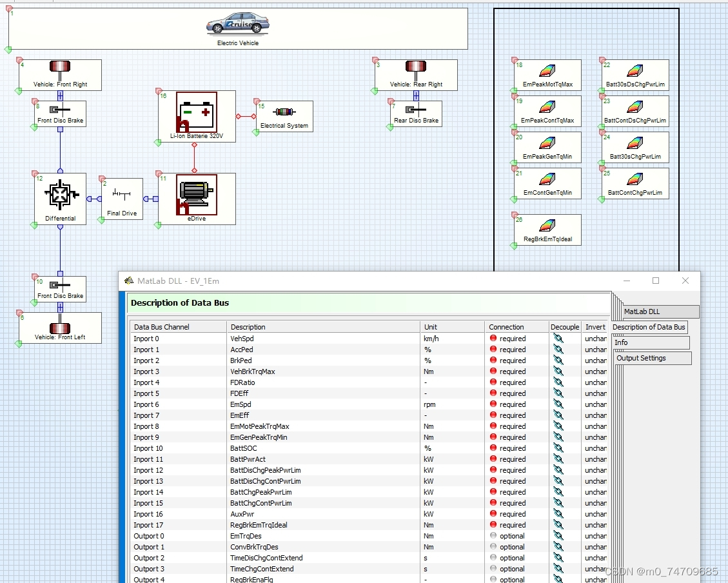The height and width of the screenshot is (583, 728).
Task: Toggle decouple icon in AccPed row
Action: point(558,350)
